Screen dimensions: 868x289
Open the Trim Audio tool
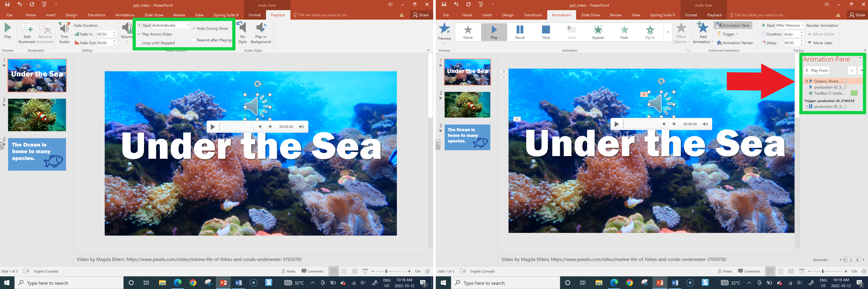click(64, 33)
